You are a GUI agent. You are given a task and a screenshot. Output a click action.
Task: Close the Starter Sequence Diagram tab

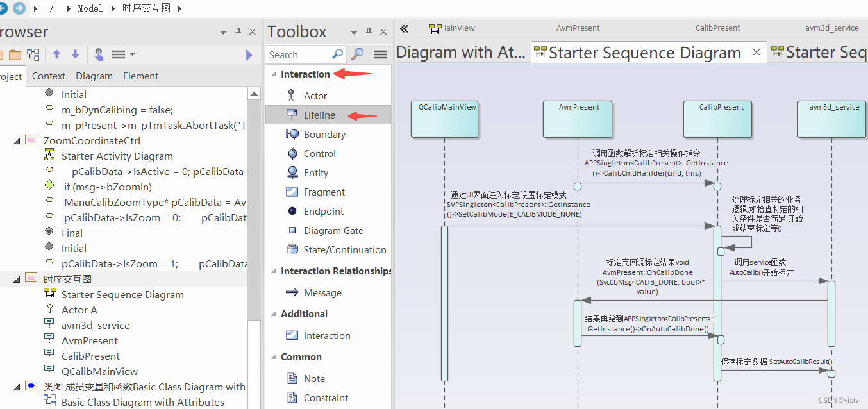tap(756, 53)
